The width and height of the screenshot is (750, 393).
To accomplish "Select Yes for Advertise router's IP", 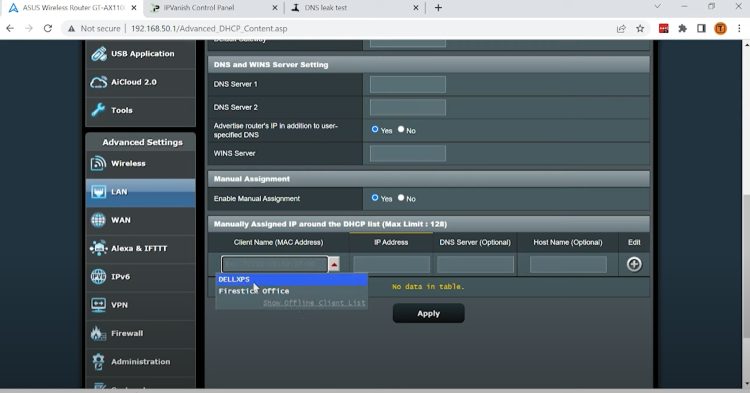I will 375,130.
